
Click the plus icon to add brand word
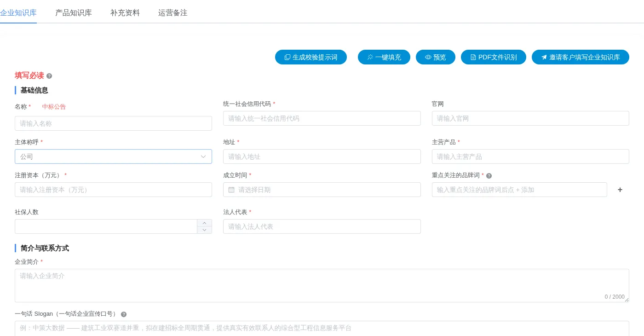620,190
